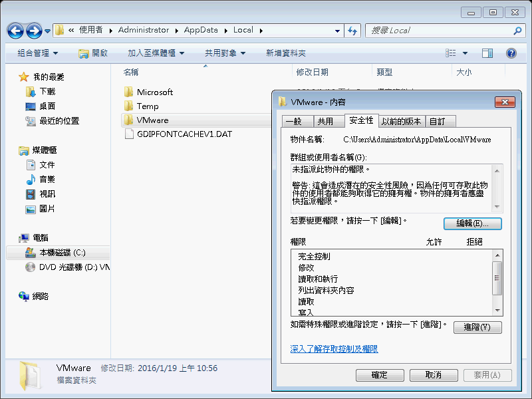Viewport: 532px width, 399px height.
Task: Select 電腦 in the navigation pane
Action: 41,238
